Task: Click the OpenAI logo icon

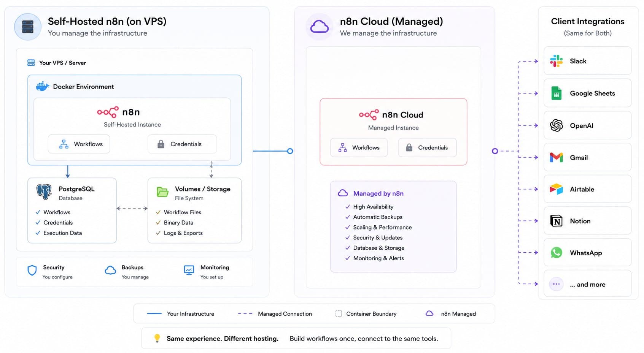Action: pyautogui.click(x=556, y=125)
